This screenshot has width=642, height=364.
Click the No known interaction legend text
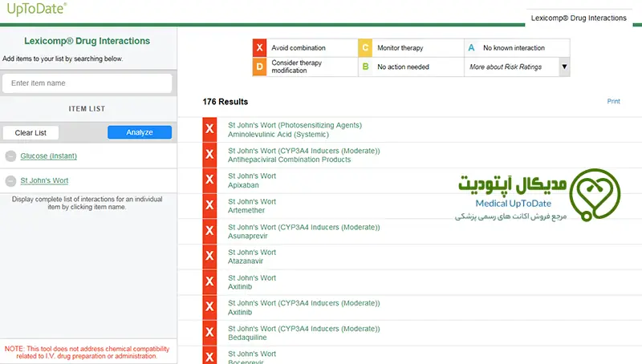(x=514, y=48)
